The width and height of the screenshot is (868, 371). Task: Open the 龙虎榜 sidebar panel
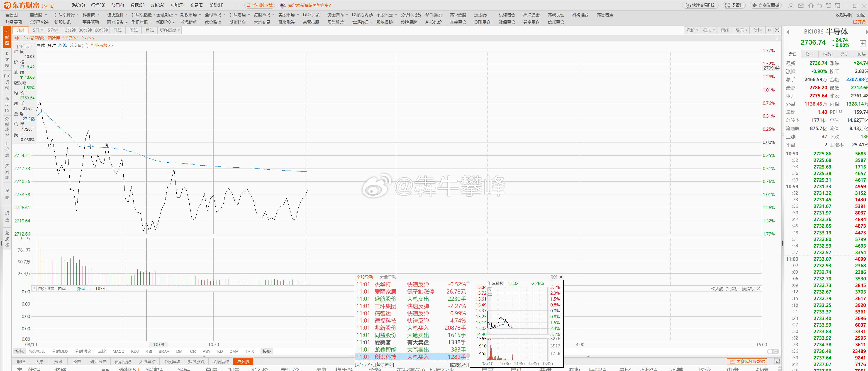pyautogui.click(x=7, y=239)
